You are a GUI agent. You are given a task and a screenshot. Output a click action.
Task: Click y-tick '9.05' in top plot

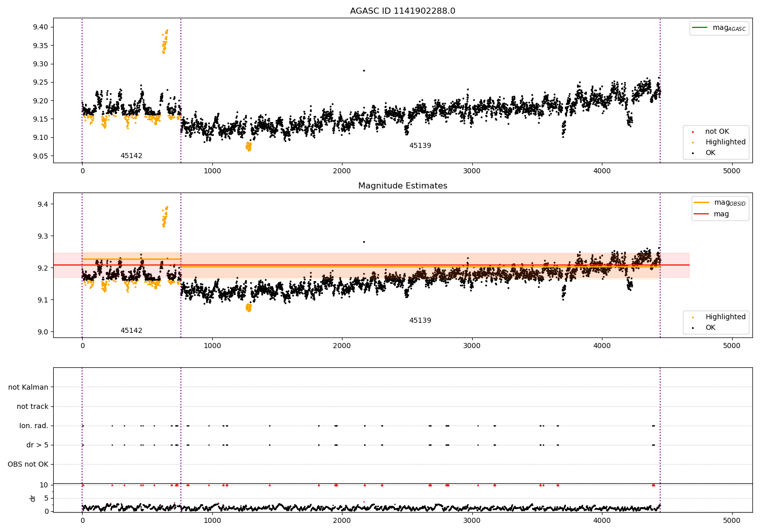(x=40, y=156)
